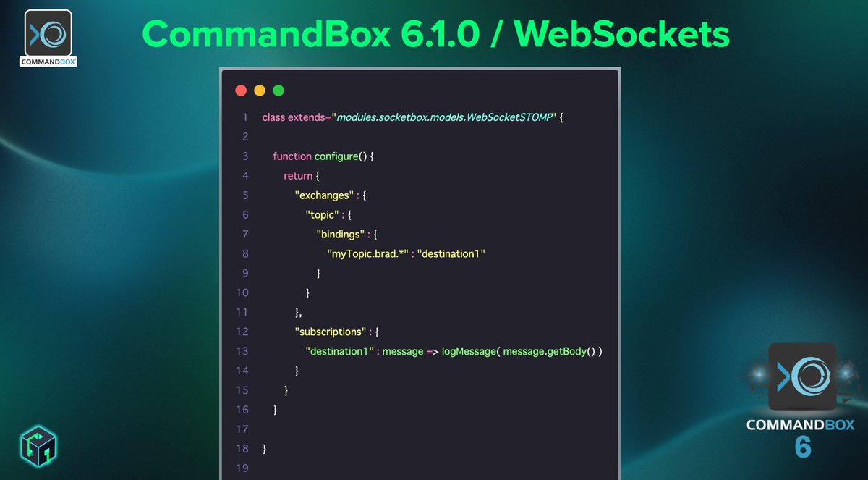
Task: Click the 'return {' statement
Action: coord(302,176)
